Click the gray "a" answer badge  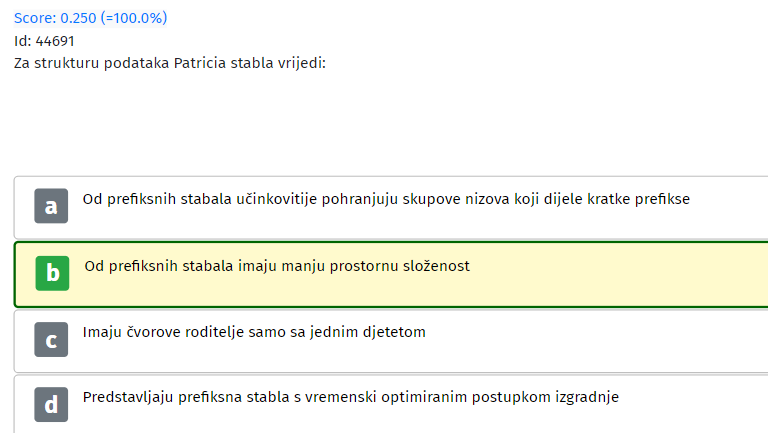click(51, 206)
